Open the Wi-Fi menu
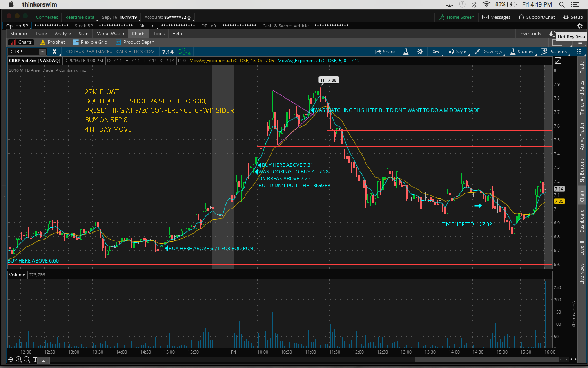 [486, 4]
